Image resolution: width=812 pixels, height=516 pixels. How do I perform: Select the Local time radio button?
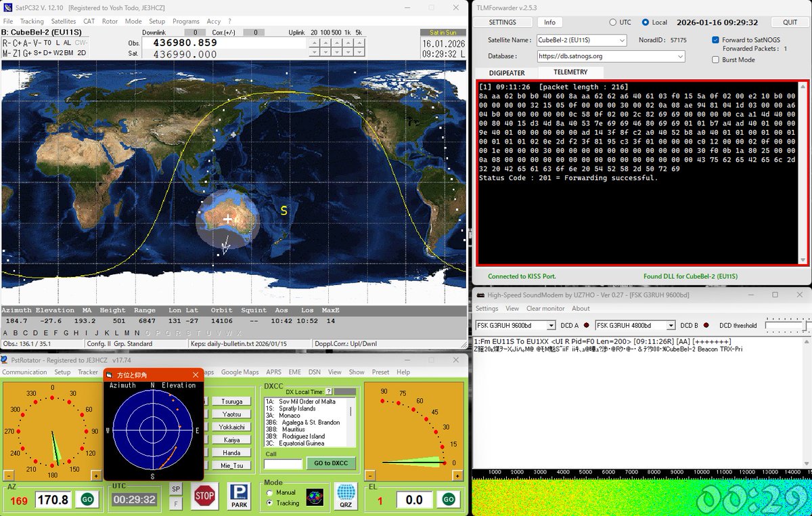645,22
